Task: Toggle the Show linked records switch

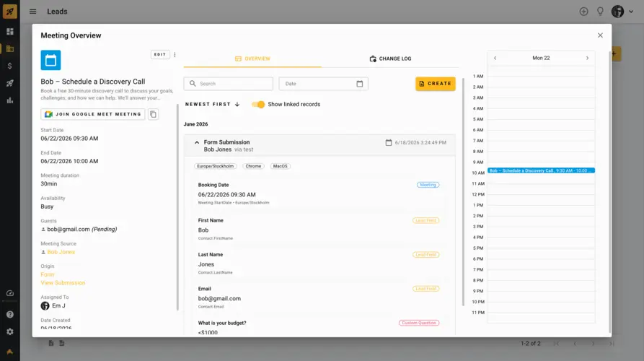Action: (x=258, y=105)
